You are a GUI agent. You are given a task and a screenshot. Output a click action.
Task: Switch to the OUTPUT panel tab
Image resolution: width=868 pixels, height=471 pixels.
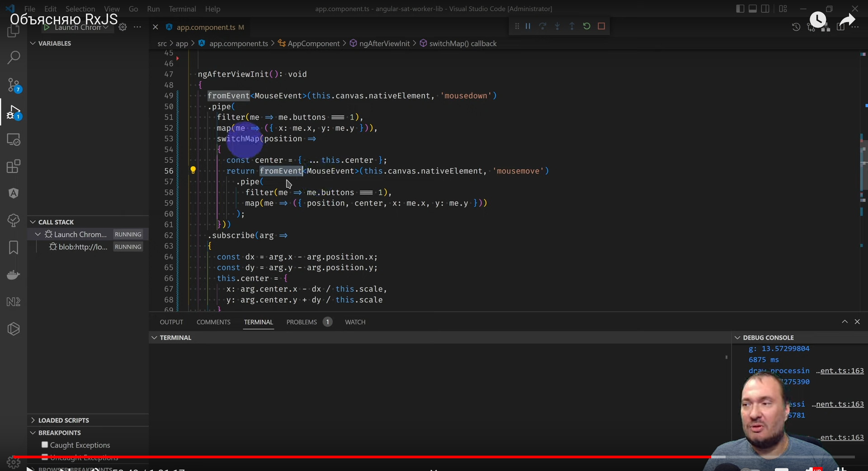tap(171, 322)
